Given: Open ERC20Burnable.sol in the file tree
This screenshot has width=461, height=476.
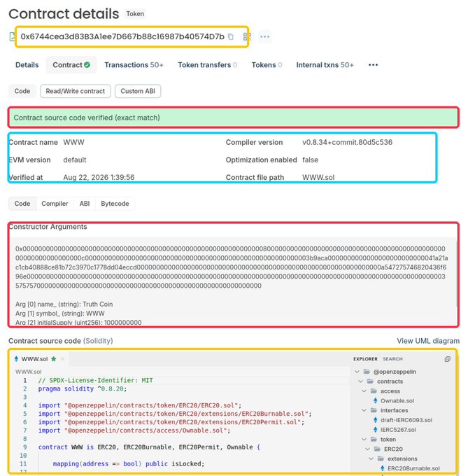Looking at the screenshot, I should [x=413, y=468].
